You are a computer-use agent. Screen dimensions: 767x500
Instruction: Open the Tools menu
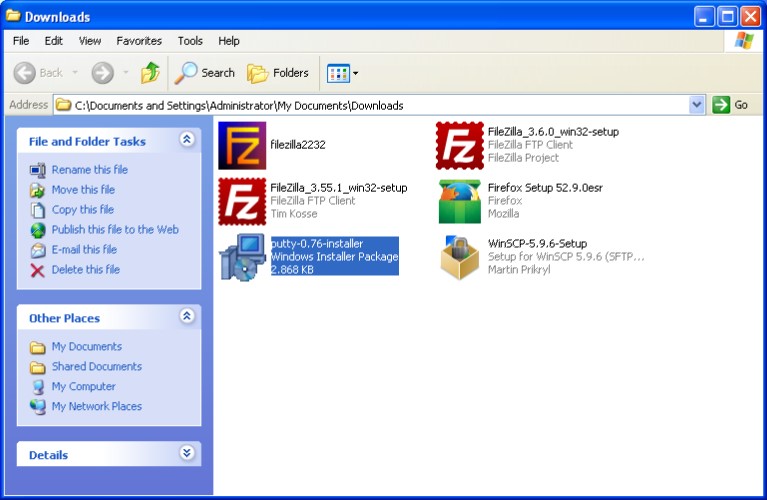click(190, 41)
